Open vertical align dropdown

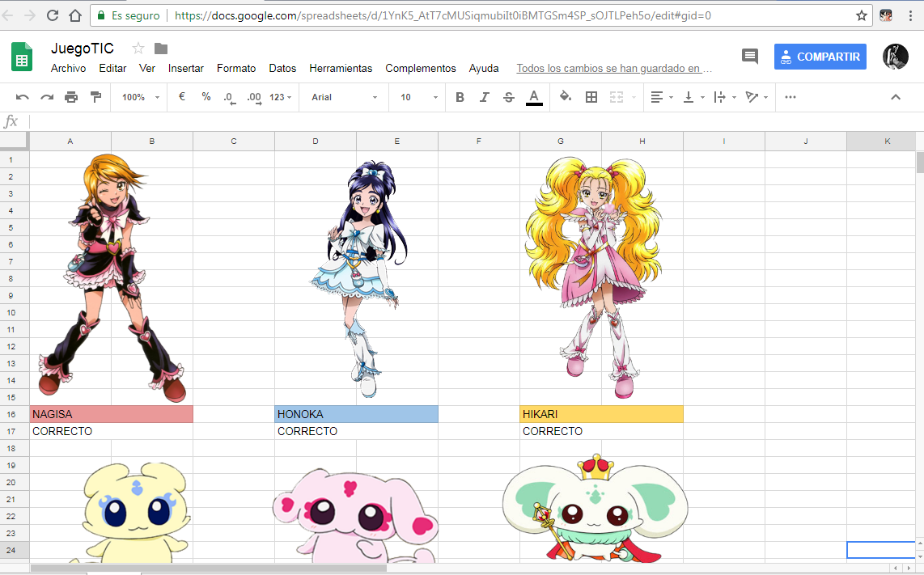pos(693,97)
